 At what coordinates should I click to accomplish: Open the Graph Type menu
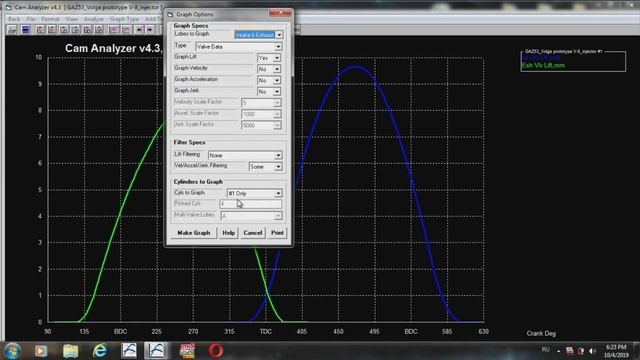point(124,19)
